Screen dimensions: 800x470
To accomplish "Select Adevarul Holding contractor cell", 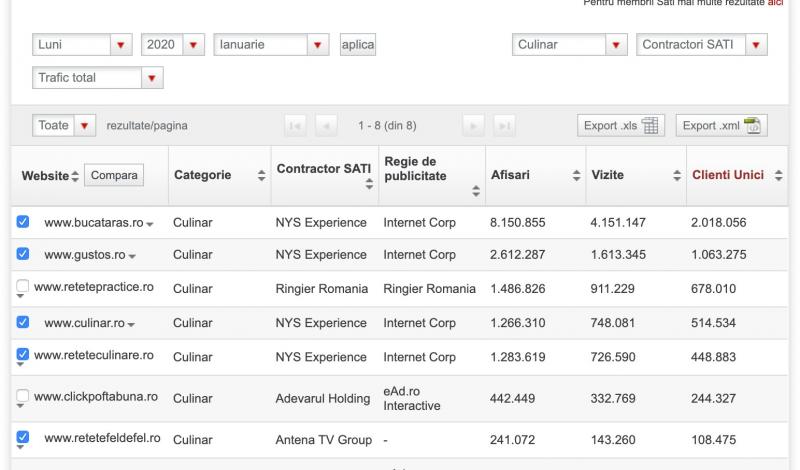I will pos(323,399).
